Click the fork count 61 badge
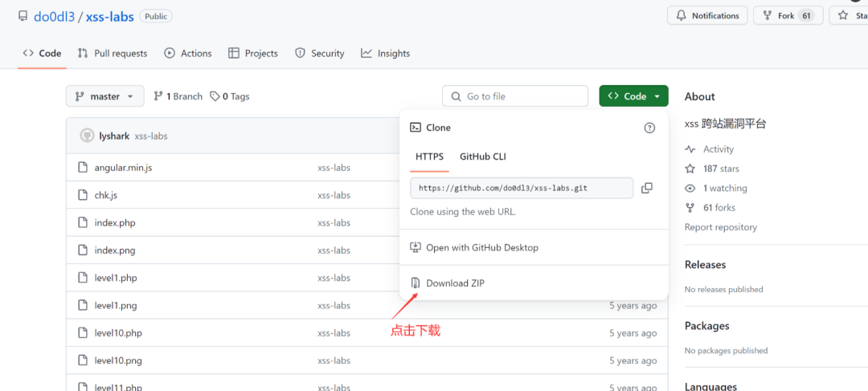This screenshot has height=391, width=868. pyautogui.click(x=806, y=15)
